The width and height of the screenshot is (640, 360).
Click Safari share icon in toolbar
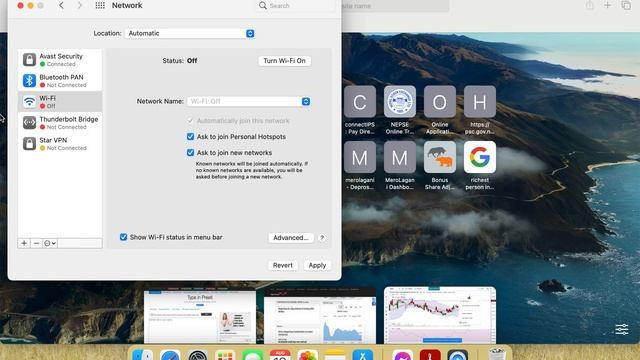(x=589, y=5)
